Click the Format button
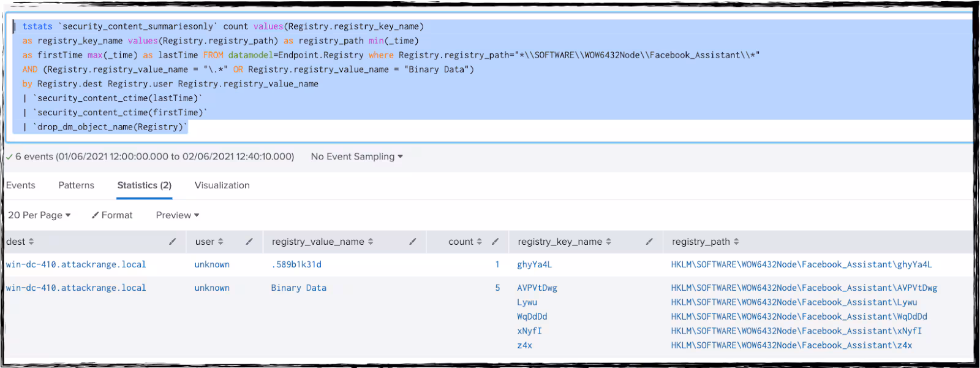The image size is (980, 368). 112,215
